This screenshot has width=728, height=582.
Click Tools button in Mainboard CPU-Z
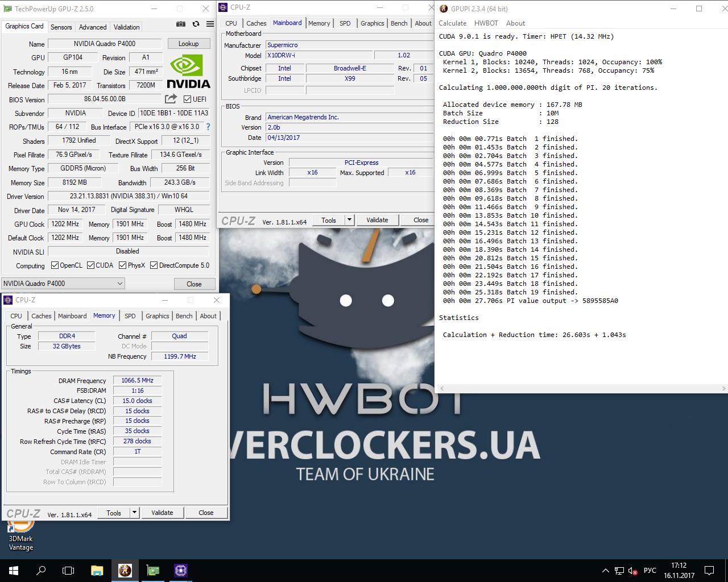[329, 220]
